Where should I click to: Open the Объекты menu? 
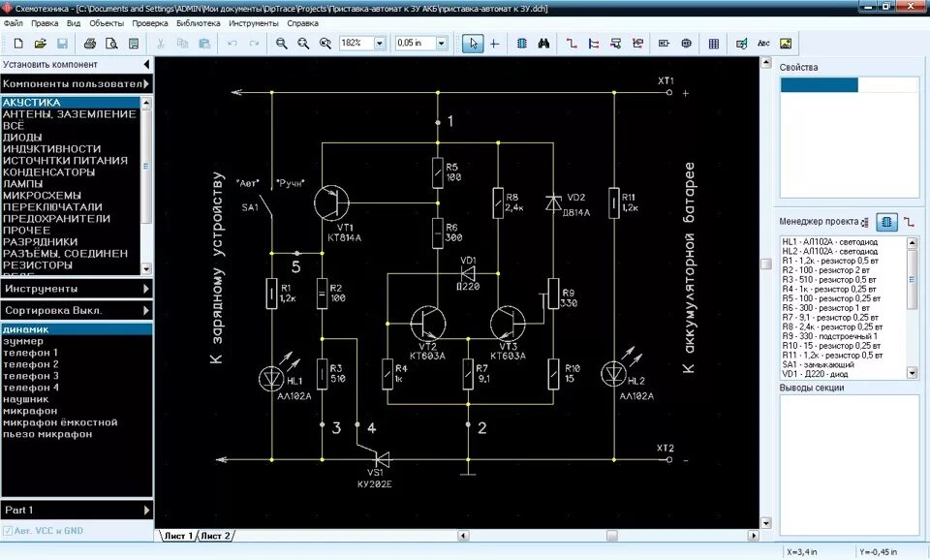click(107, 23)
